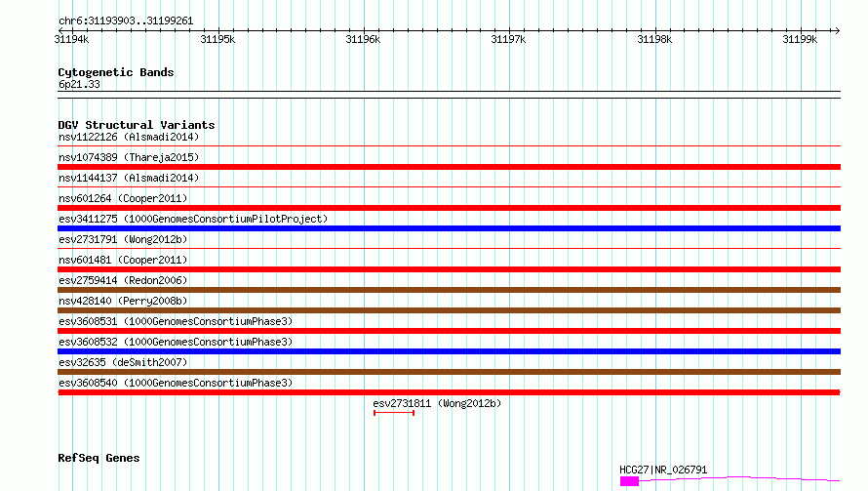
Task: Click the red bar under nsv601264
Action: (x=449, y=208)
